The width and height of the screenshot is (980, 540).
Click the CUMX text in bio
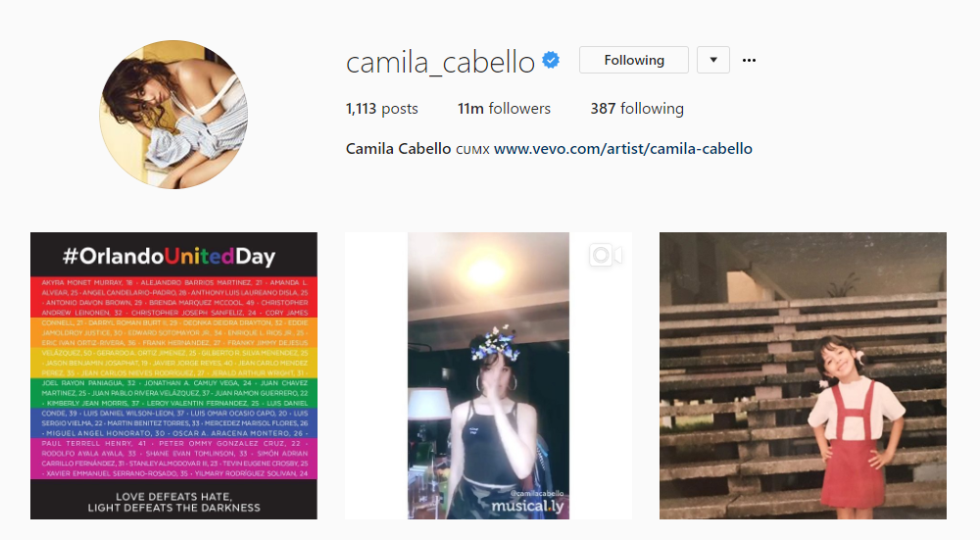point(472,150)
